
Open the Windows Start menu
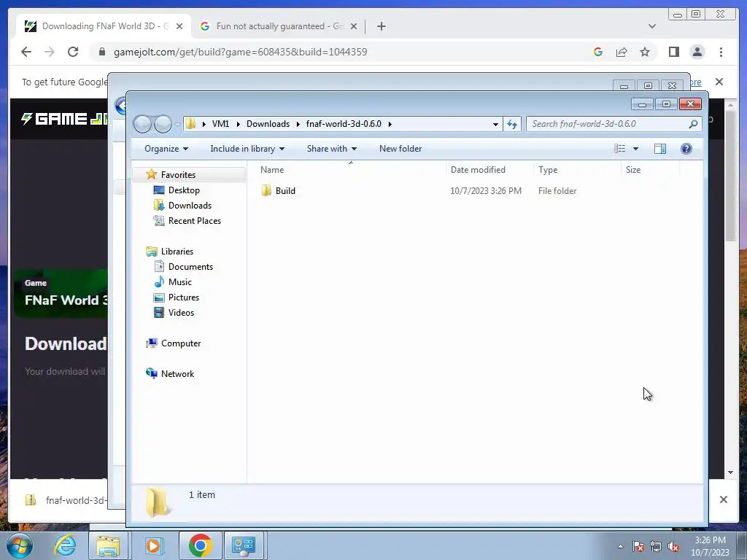point(20,545)
